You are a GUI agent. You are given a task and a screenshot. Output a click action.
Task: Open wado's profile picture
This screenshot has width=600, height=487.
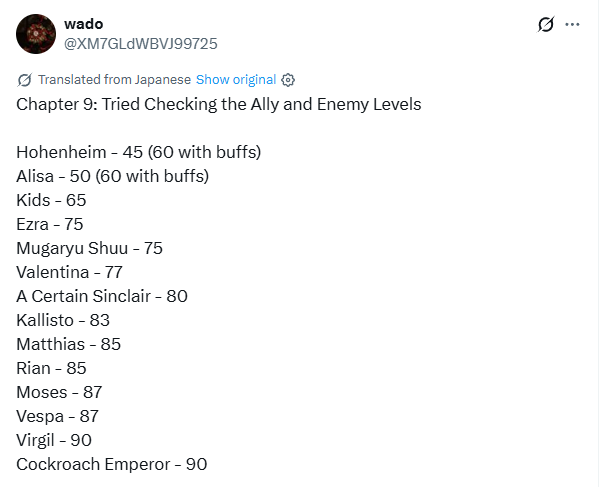coord(36,34)
